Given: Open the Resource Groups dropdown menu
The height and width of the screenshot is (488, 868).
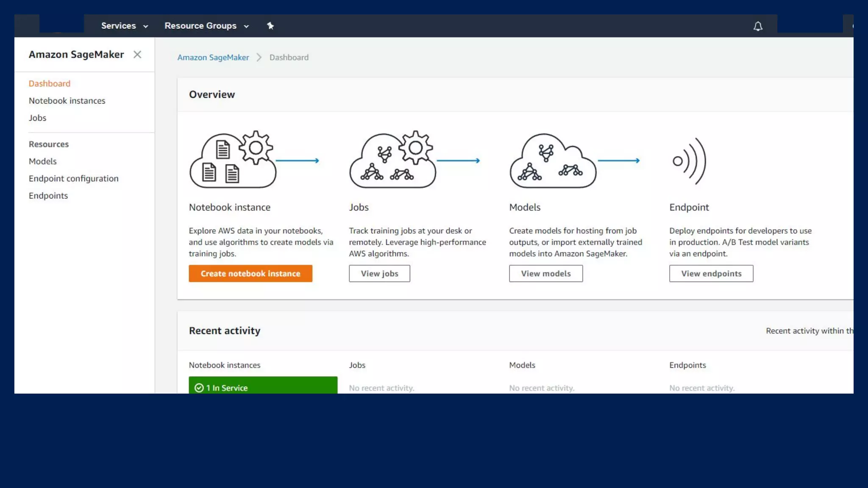Looking at the screenshot, I should (x=207, y=26).
